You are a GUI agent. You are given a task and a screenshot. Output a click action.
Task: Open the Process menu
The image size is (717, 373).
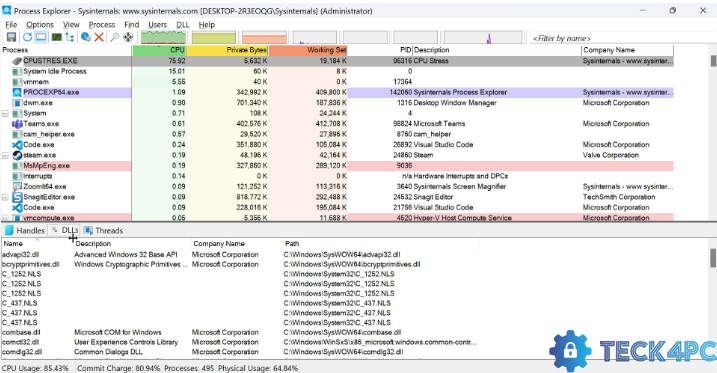[102, 25]
